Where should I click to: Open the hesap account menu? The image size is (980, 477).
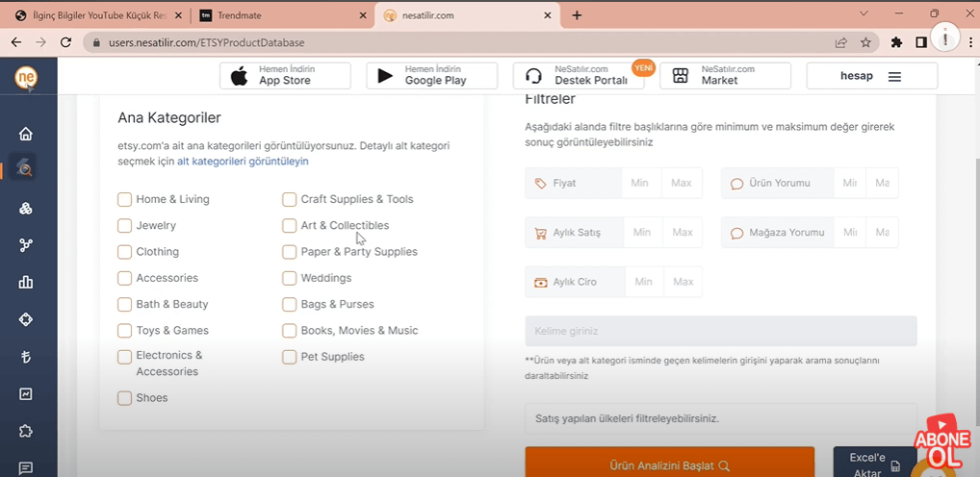[871, 77]
